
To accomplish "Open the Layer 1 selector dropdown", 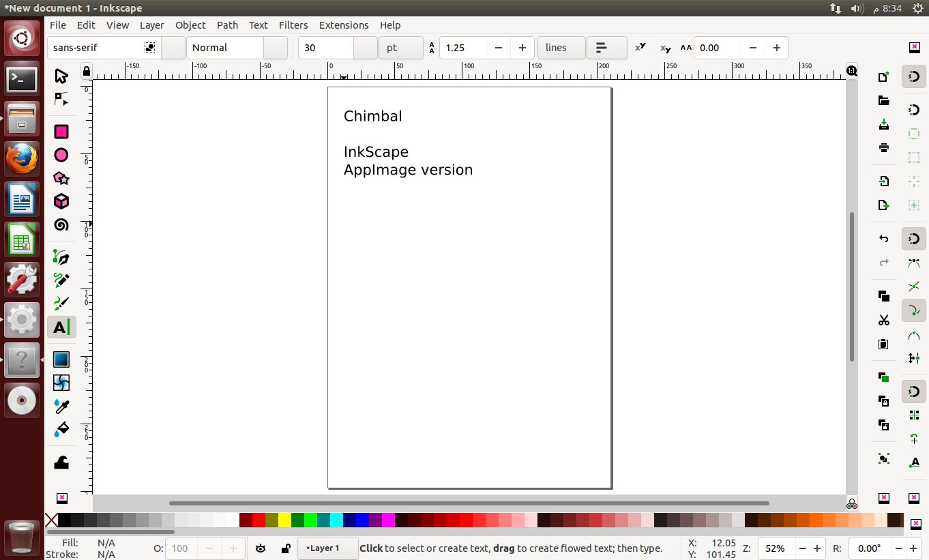I will 328,548.
